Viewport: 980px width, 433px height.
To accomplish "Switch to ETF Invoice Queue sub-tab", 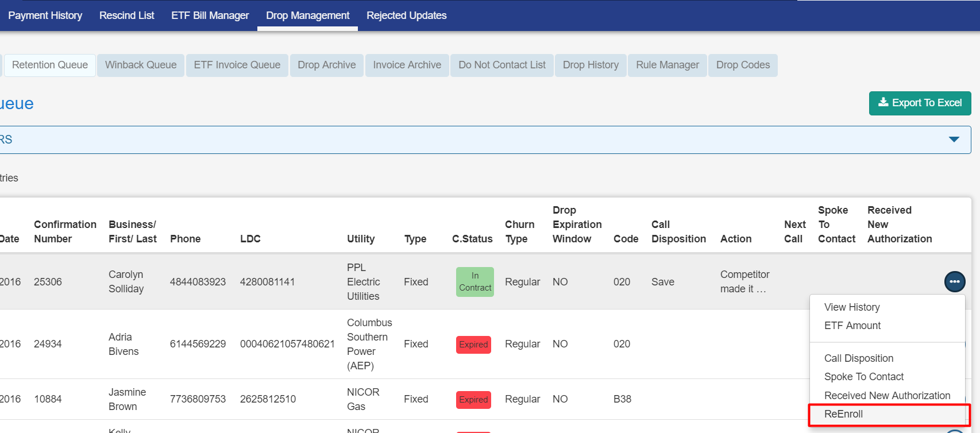I will click(237, 65).
